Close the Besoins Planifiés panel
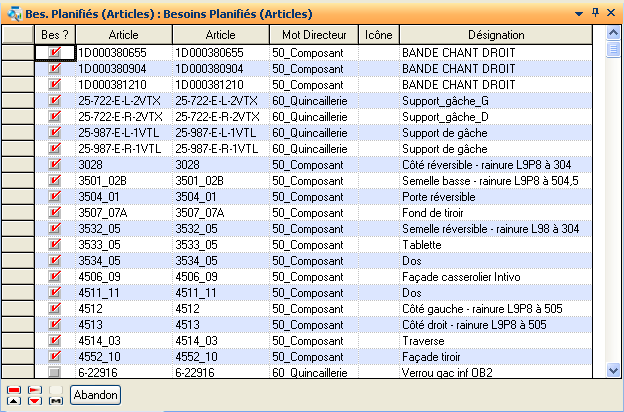The height and width of the screenshot is (412, 624). pyautogui.click(x=612, y=12)
